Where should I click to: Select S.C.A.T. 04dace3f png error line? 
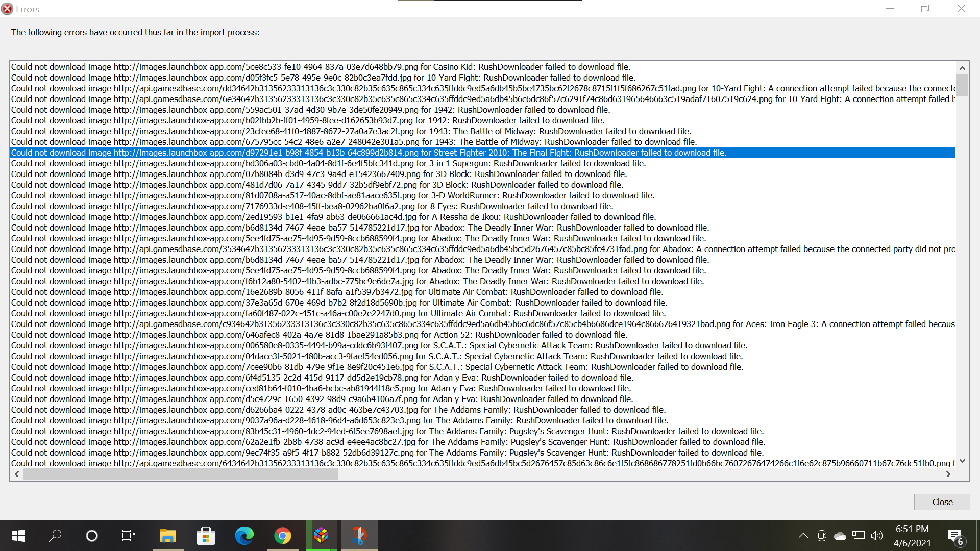[x=483, y=356]
